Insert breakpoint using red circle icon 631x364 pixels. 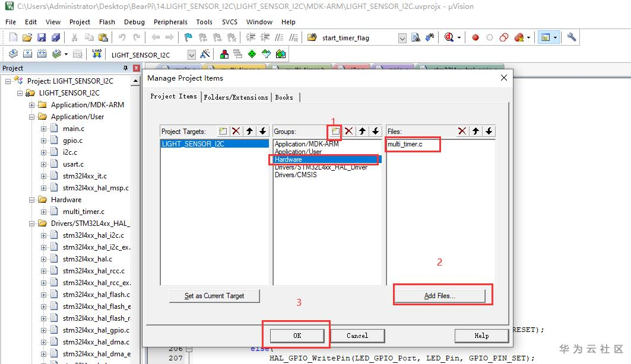[x=475, y=37]
